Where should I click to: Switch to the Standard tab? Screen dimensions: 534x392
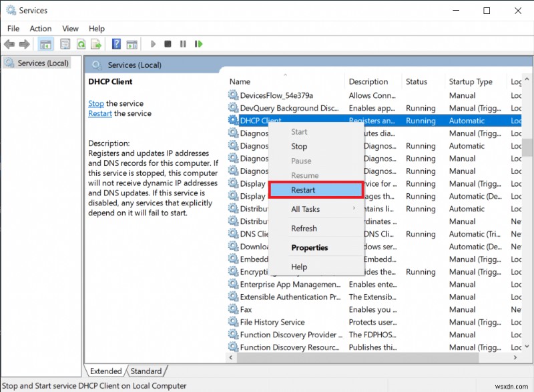146,371
